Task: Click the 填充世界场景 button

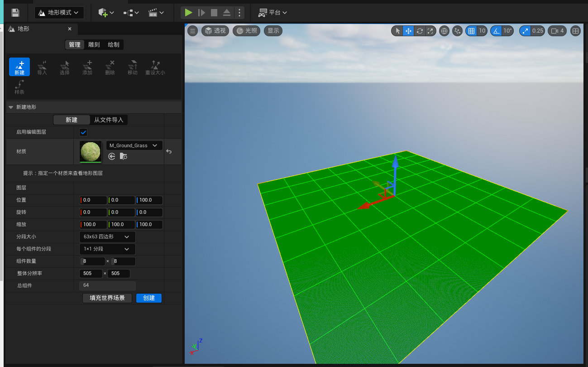Action: [107, 298]
